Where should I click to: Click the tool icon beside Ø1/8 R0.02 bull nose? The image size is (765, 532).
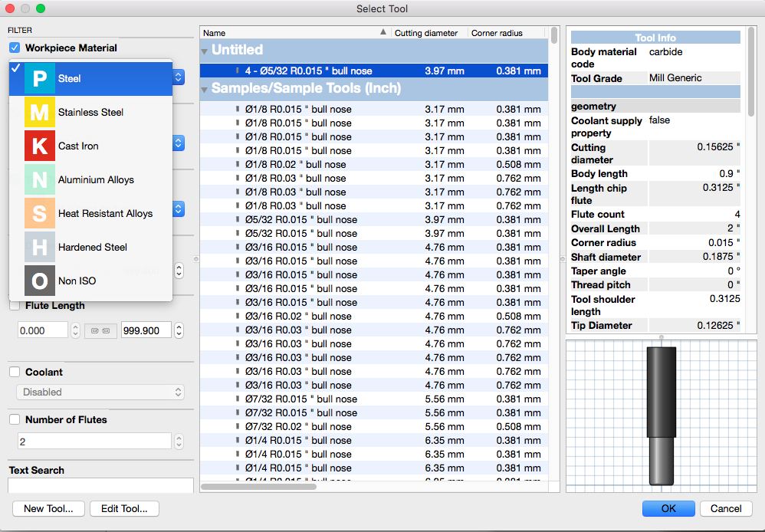(x=237, y=165)
